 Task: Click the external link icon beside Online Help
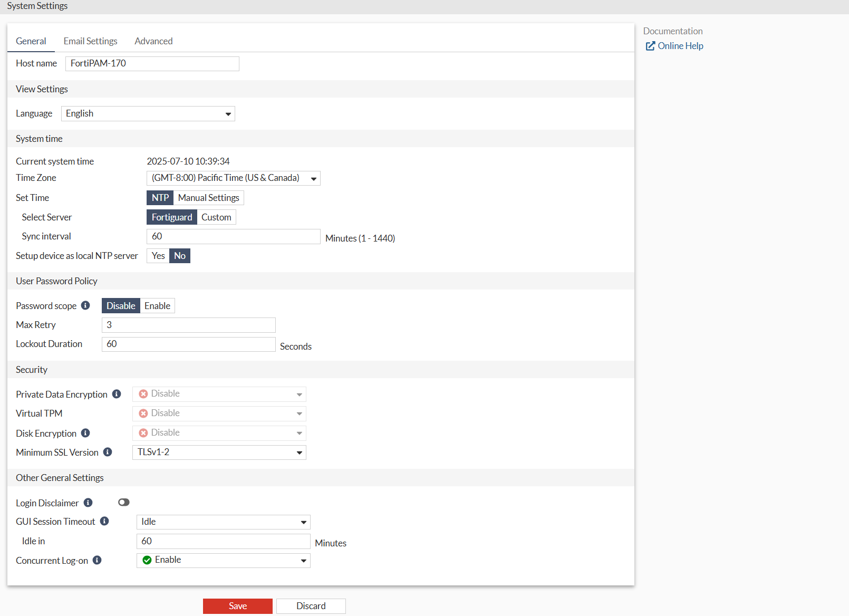[x=650, y=46]
